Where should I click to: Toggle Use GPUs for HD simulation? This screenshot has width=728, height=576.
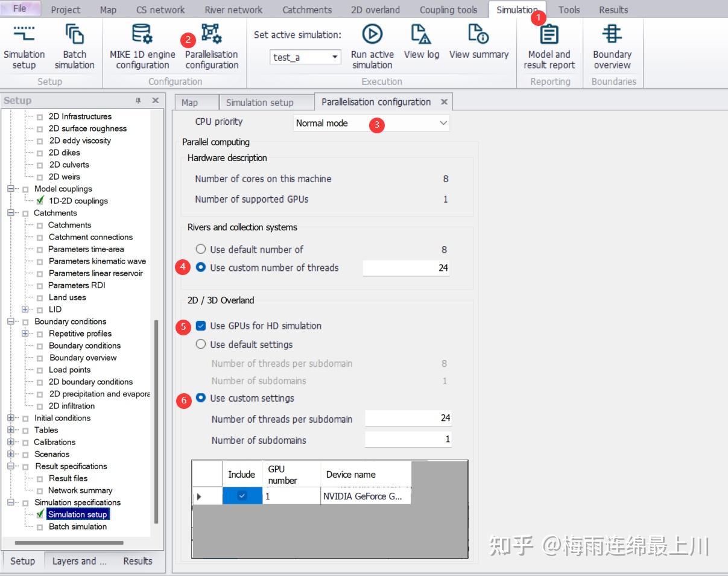click(201, 326)
